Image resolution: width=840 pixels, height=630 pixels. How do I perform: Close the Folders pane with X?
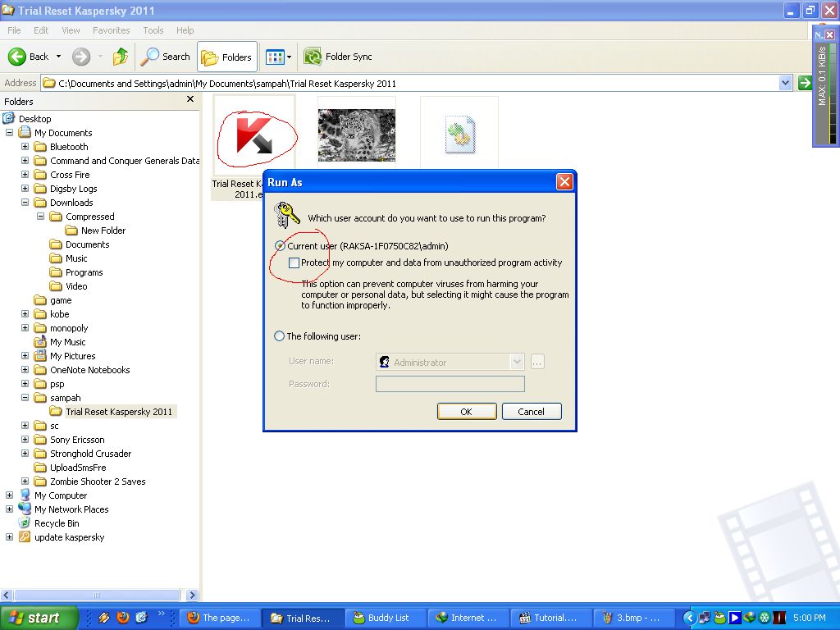[x=189, y=99]
